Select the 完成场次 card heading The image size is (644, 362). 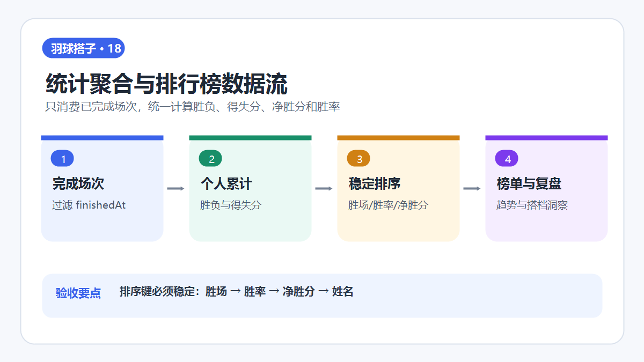(x=78, y=184)
